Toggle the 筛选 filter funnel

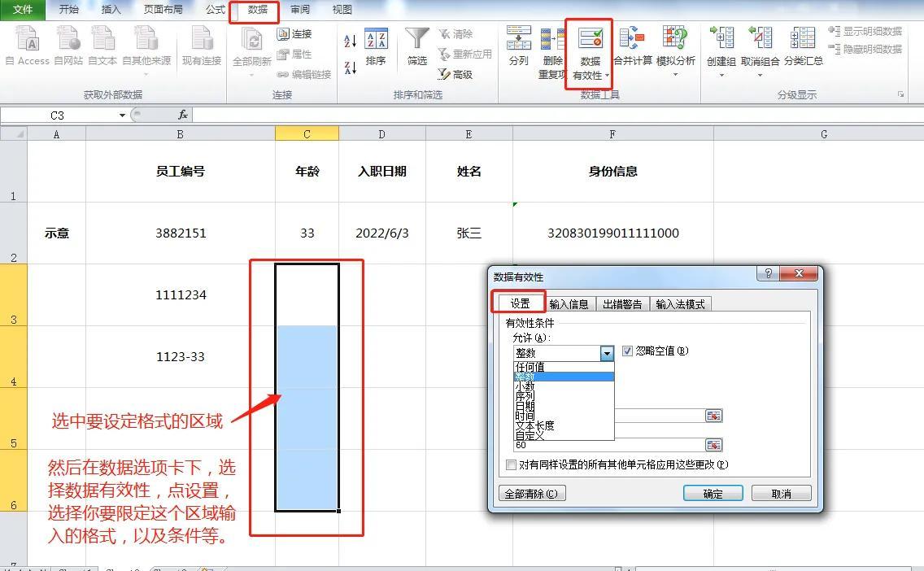[417, 46]
